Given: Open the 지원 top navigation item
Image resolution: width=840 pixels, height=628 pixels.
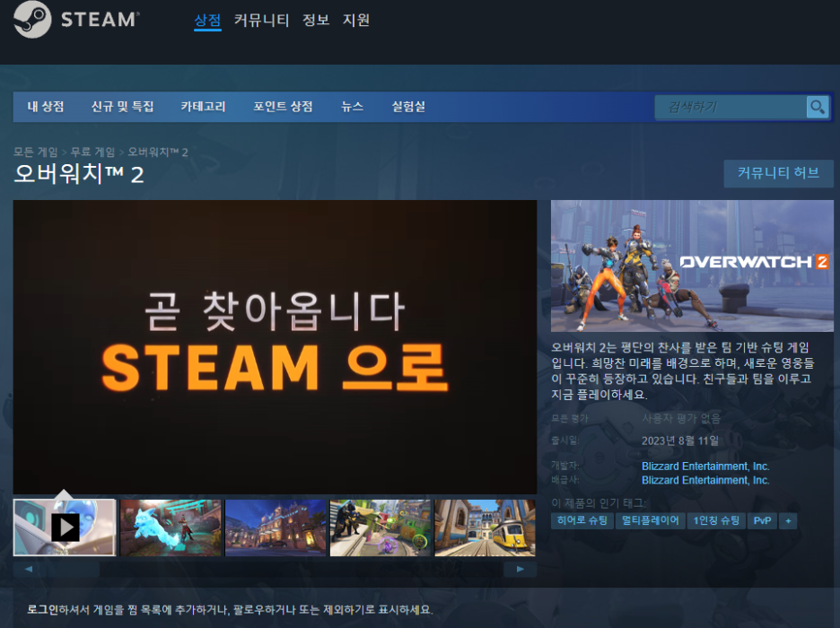Looking at the screenshot, I should pyautogui.click(x=356, y=21).
